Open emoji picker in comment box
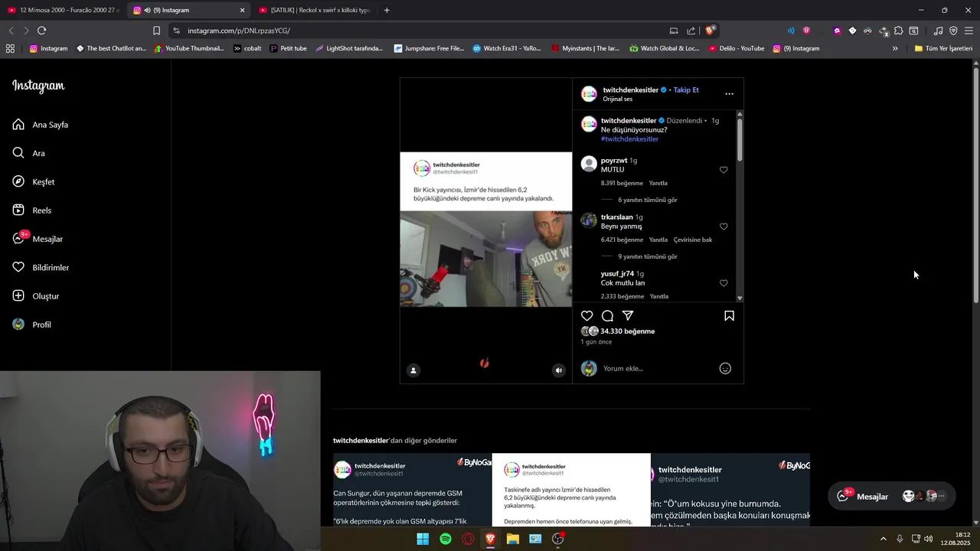The image size is (980, 551). pyautogui.click(x=725, y=369)
